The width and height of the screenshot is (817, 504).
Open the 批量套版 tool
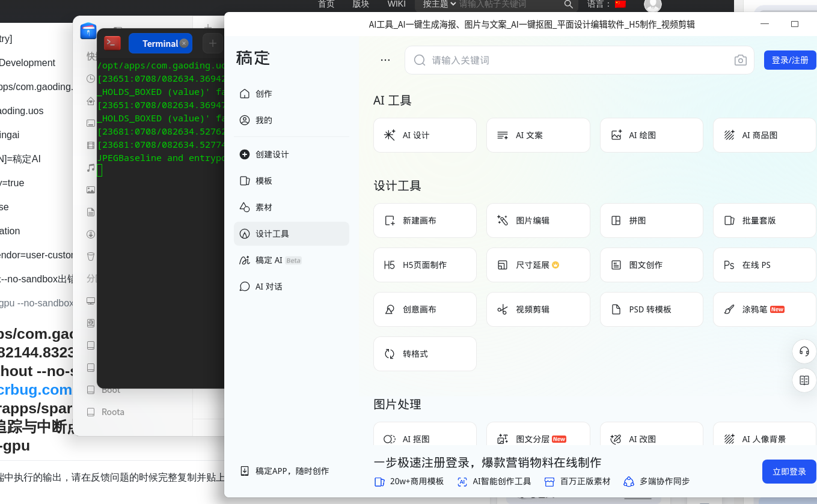765,220
